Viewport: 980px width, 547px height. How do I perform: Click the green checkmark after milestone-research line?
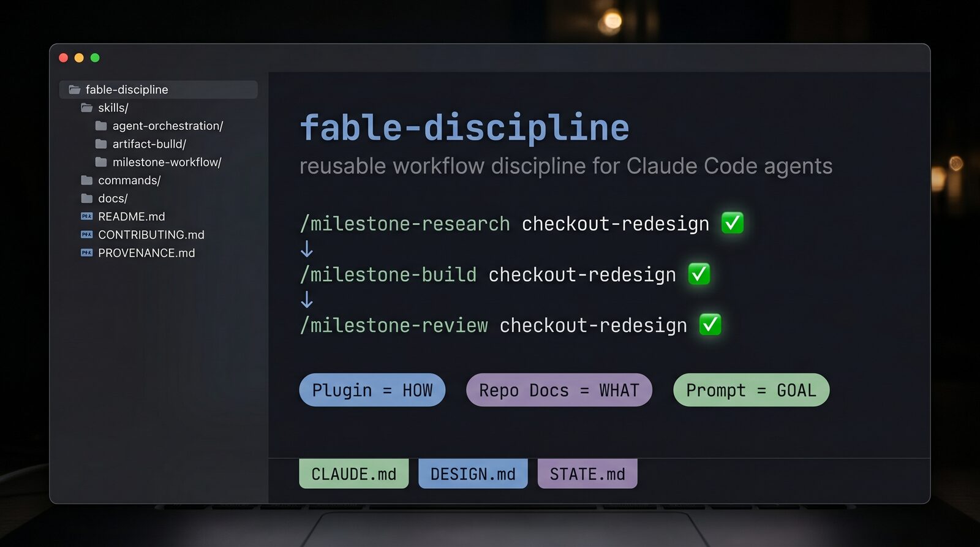(733, 223)
